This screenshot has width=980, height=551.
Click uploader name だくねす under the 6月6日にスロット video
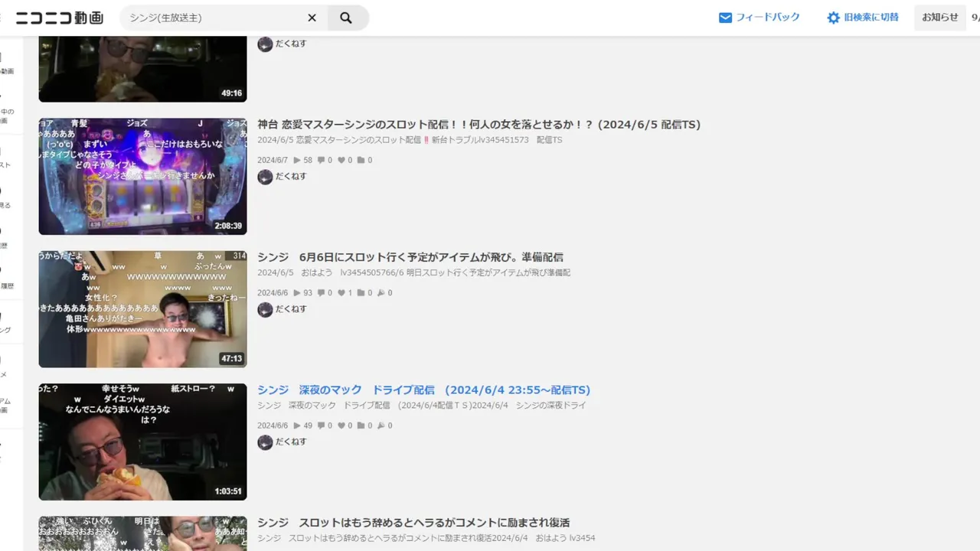click(291, 309)
